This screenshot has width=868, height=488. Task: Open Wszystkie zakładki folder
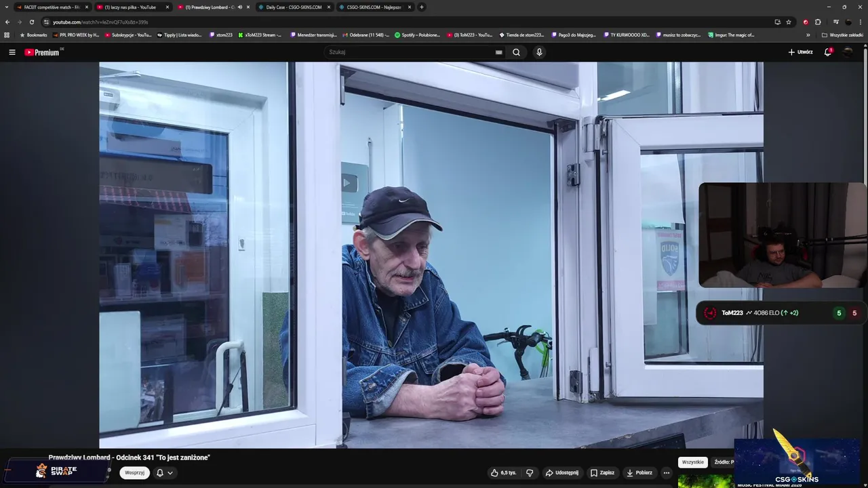tap(843, 35)
